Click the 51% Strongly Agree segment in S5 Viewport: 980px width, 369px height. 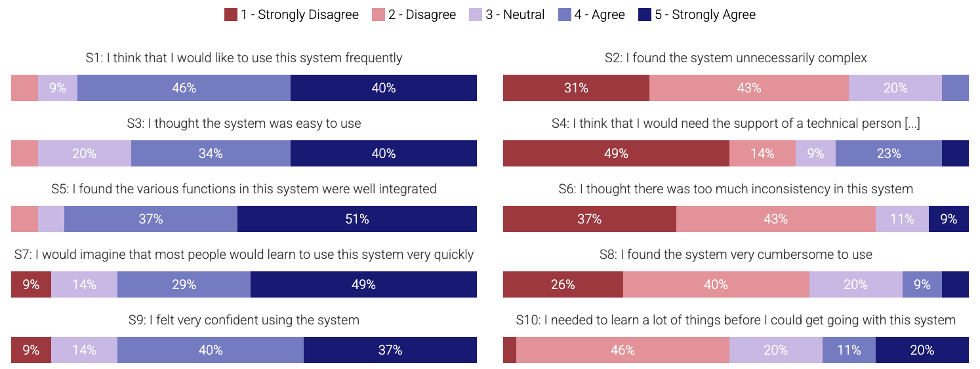357,219
